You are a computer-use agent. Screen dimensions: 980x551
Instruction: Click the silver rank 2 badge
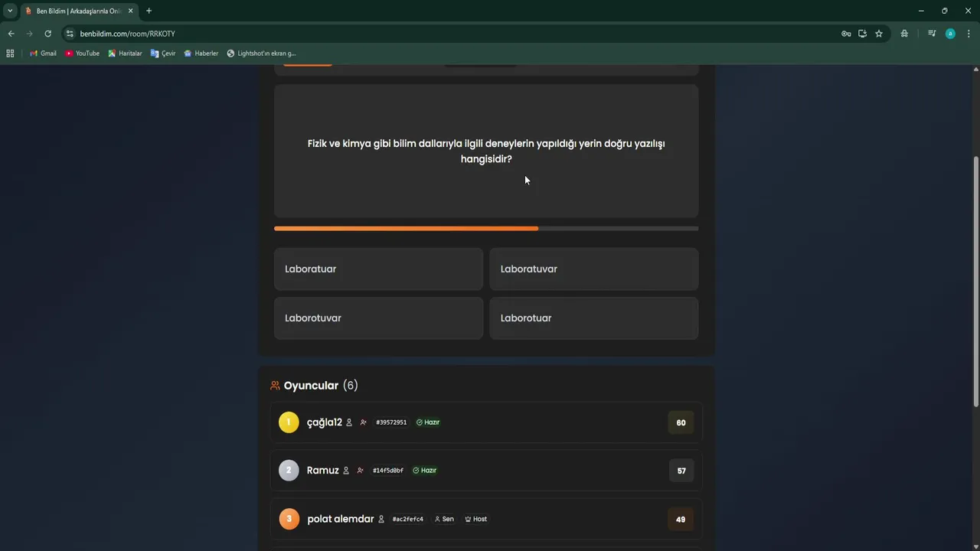[x=289, y=470]
